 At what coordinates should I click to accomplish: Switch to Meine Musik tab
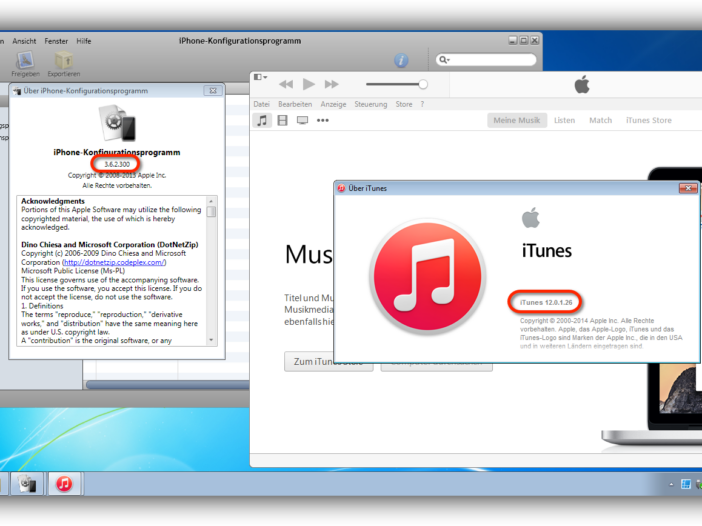coord(517,120)
